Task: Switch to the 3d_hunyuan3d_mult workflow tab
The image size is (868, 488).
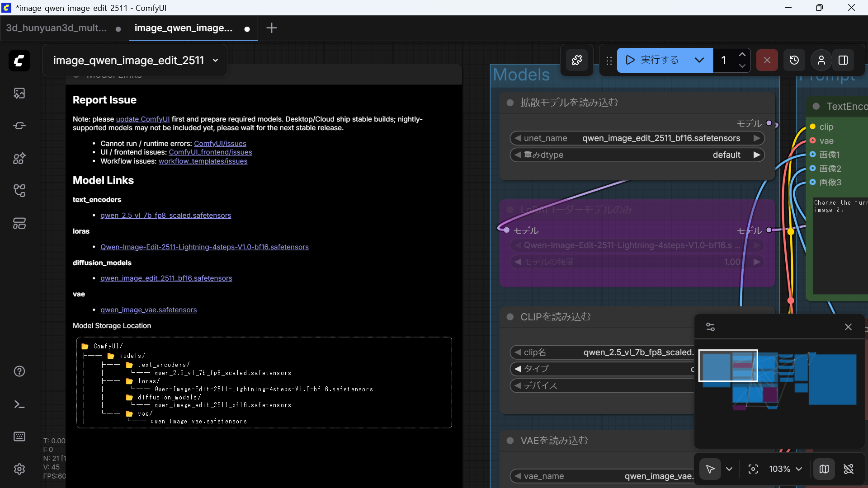Action: click(x=57, y=28)
